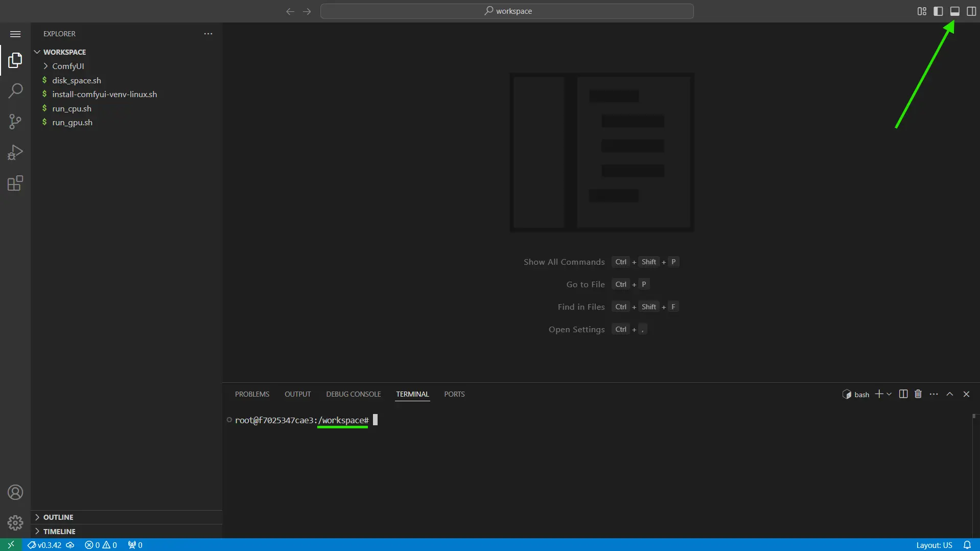Image resolution: width=980 pixels, height=551 pixels.
Task: Select the bash terminal profile label
Action: tap(856, 394)
